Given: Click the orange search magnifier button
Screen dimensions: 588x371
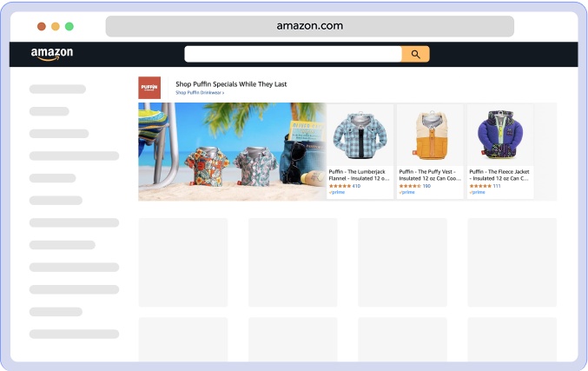Looking at the screenshot, I should (415, 54).
